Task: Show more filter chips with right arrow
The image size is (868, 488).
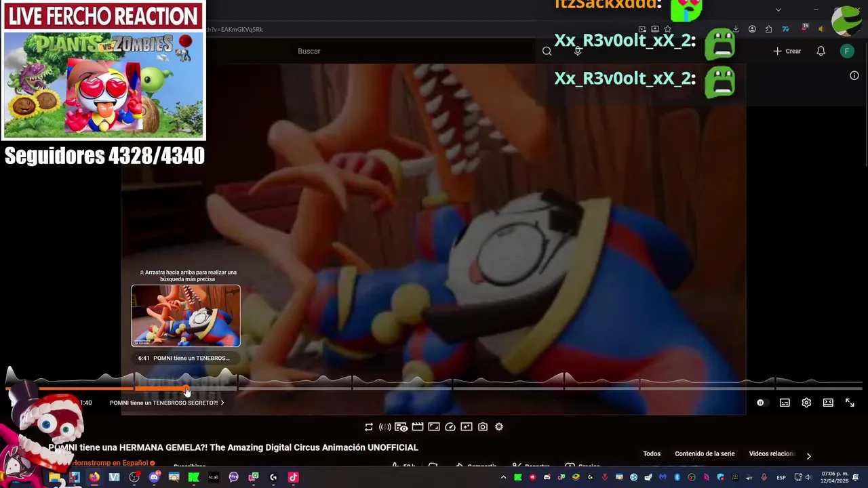Action: (808, 456)
